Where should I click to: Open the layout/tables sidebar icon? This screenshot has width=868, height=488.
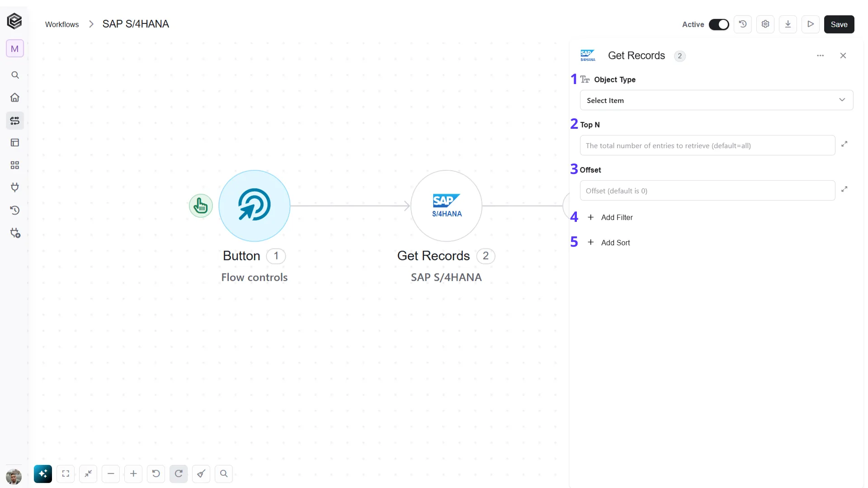coord(15,143)
